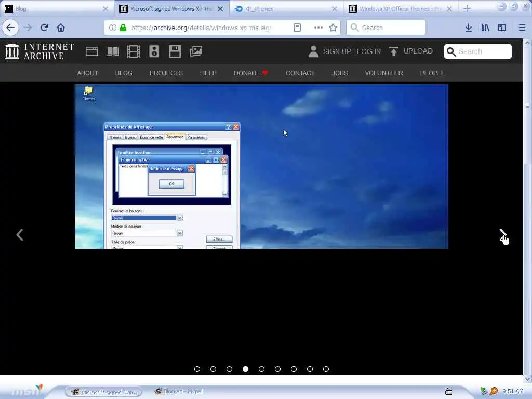Click the SIGN UP link
The image size is (532, 399).
click(337, 51)
